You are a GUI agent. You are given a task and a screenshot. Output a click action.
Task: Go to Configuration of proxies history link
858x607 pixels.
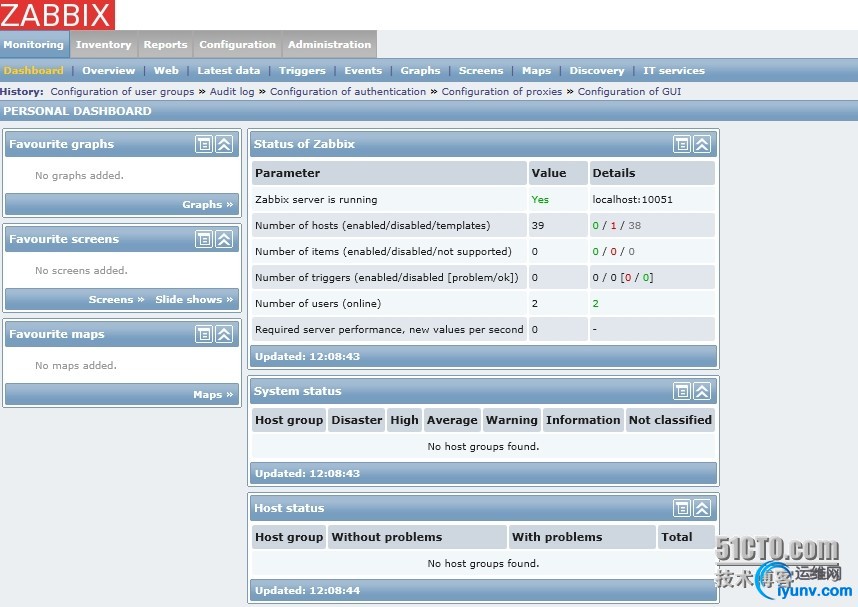tap(502, 91)
